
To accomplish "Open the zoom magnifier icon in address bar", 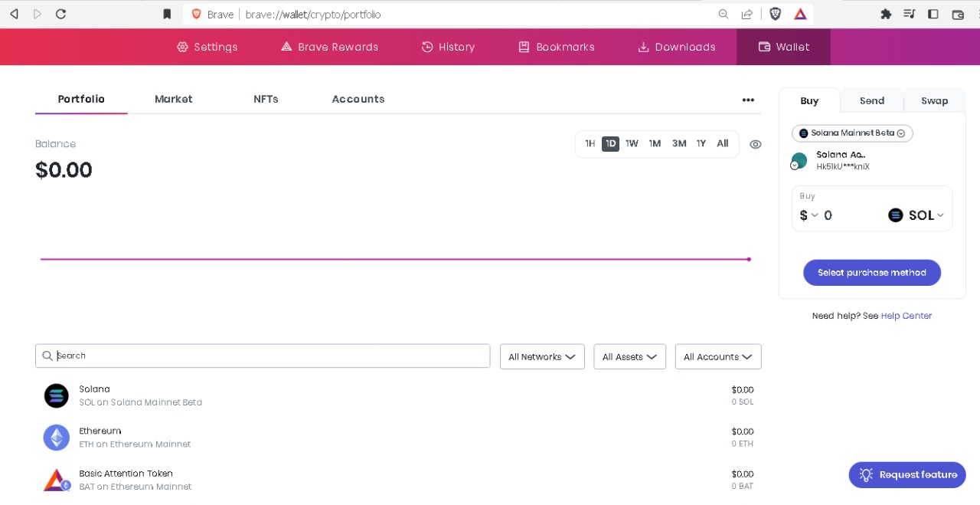I will point(724,14).
